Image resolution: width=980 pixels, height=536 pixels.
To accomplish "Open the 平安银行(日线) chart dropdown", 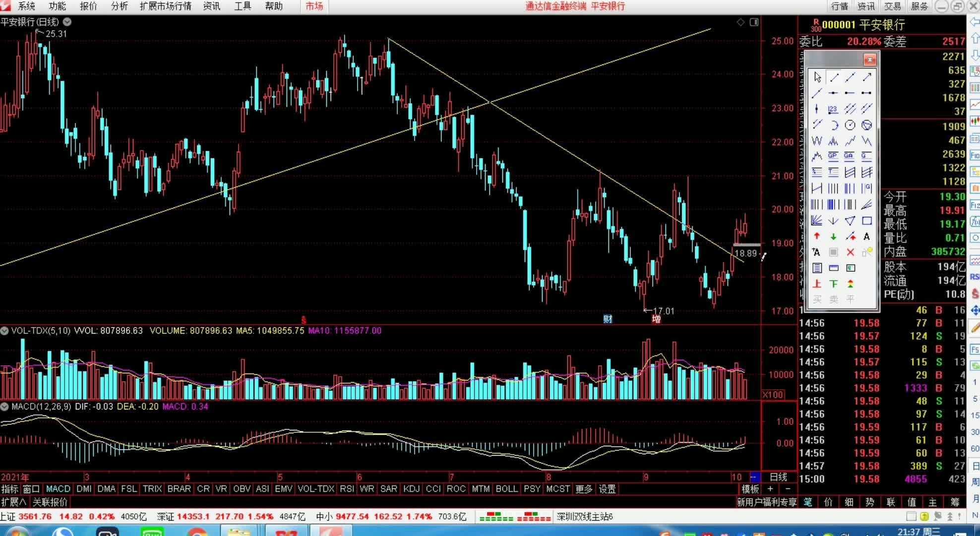I will [x=67, y=22].
